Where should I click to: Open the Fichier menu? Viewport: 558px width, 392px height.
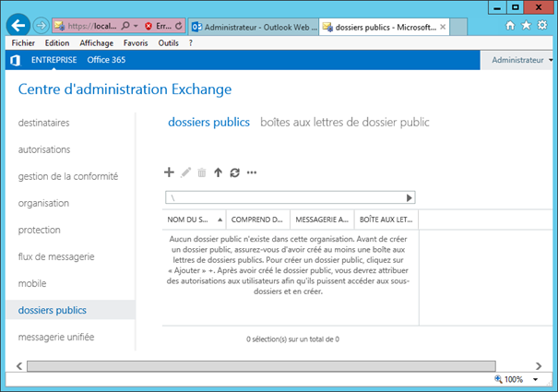point(23,43)
